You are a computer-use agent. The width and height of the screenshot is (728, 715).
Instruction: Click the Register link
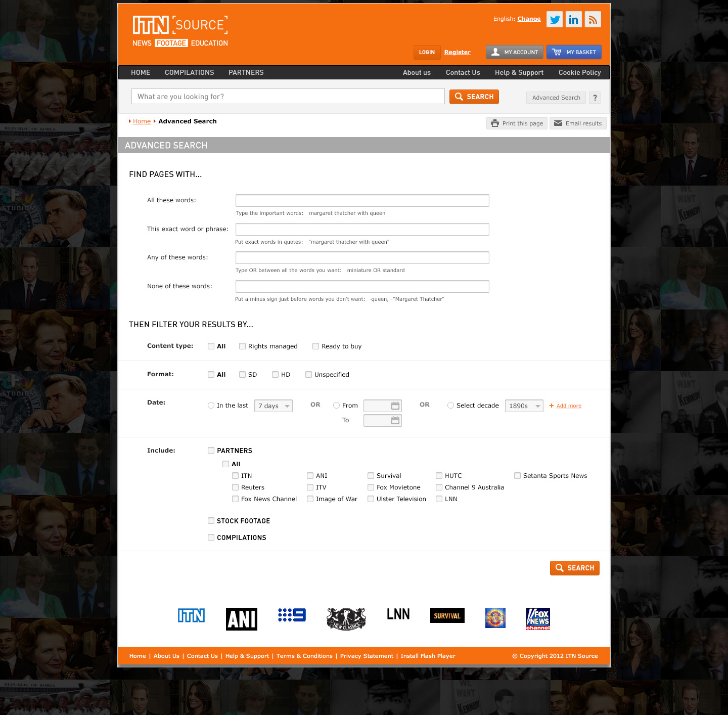pyautogui.click(x=457, y=52)
